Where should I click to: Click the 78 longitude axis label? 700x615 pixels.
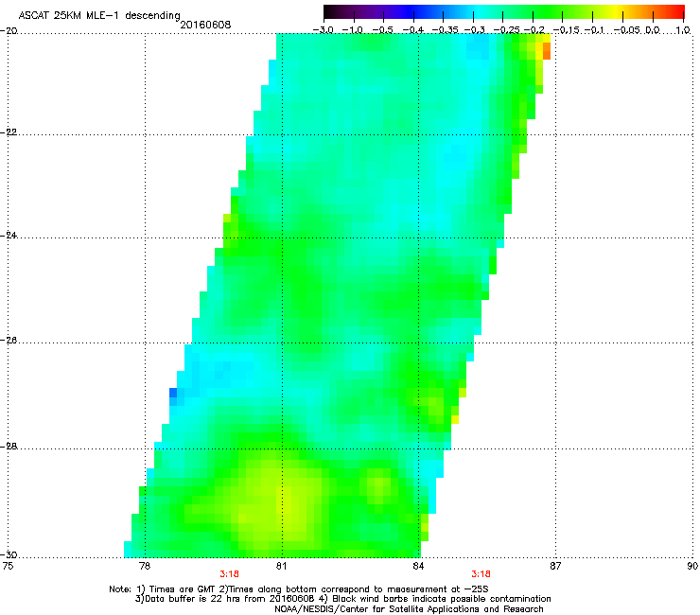(144, 567)
